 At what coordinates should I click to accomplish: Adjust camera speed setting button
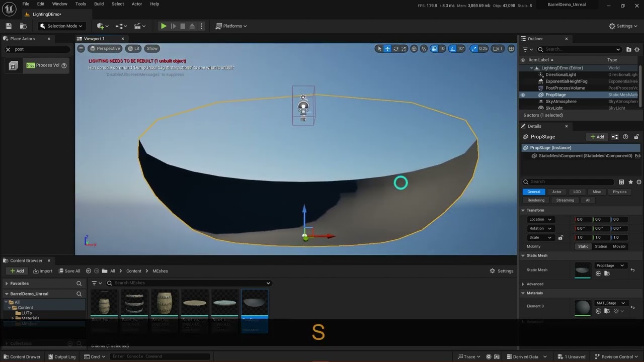tap(498, 49)
